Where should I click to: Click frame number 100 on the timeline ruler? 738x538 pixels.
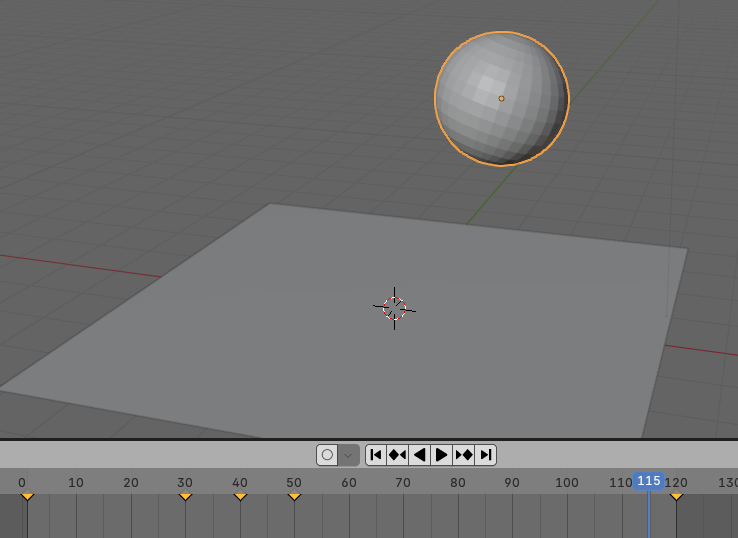[x=567, y=482]
